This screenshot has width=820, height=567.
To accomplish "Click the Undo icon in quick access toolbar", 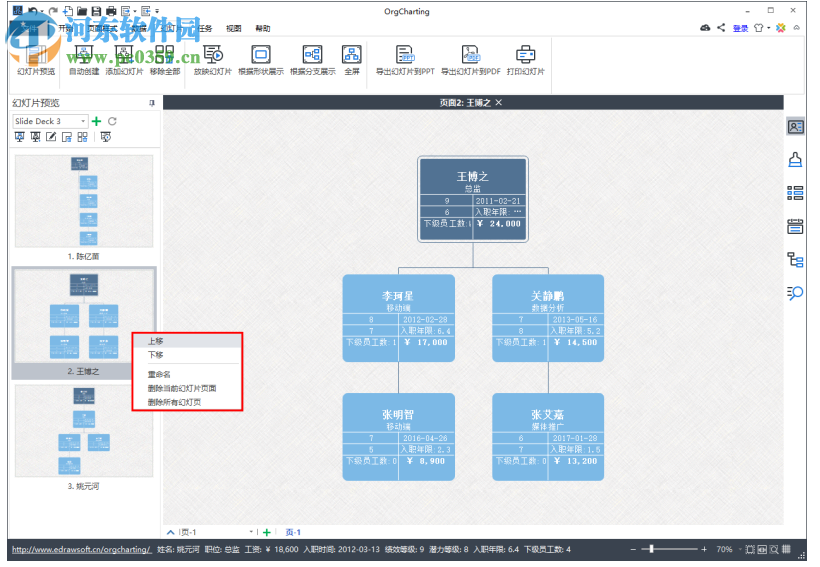I will pyautogui.click(x=32, y=10).
